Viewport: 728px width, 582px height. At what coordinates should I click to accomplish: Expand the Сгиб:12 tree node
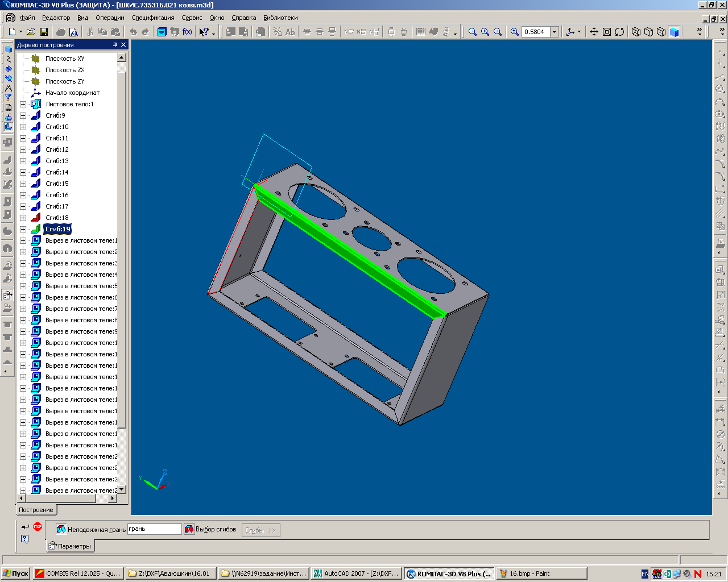coord(23,149)
